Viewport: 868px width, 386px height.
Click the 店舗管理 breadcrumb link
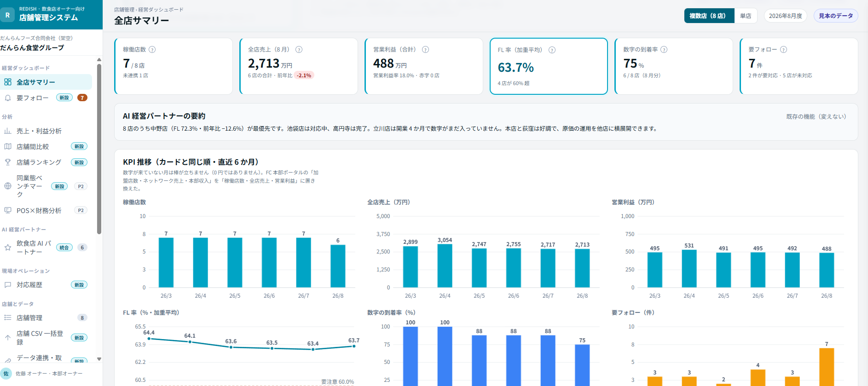coord(124,10)
